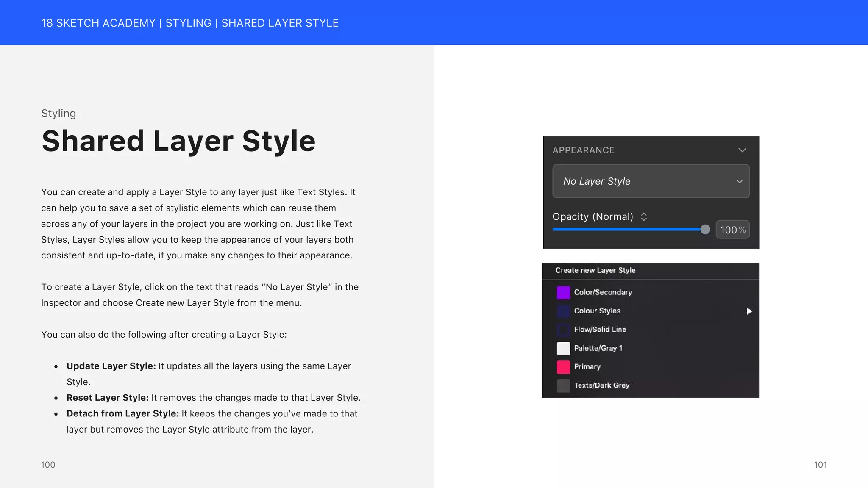Click page number 100
The height and width of the screenshot is (488, 868).
click(48, 465)
